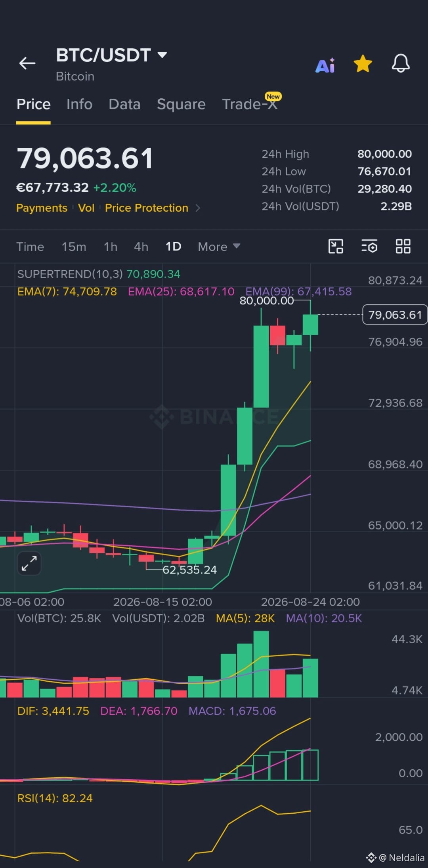Expand tags with the chevron arrow

[198, 208]
